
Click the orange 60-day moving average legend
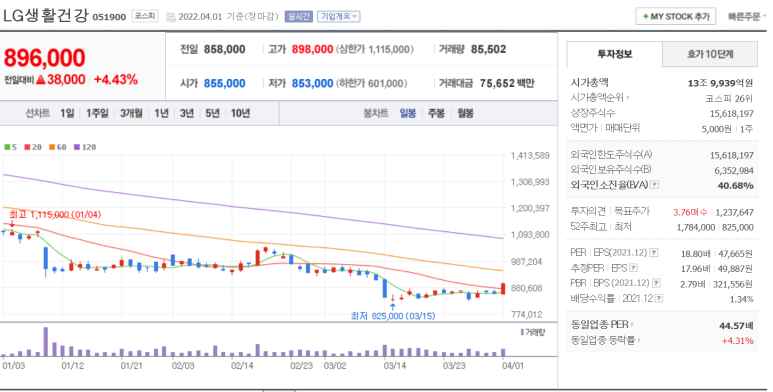point(58,147)
